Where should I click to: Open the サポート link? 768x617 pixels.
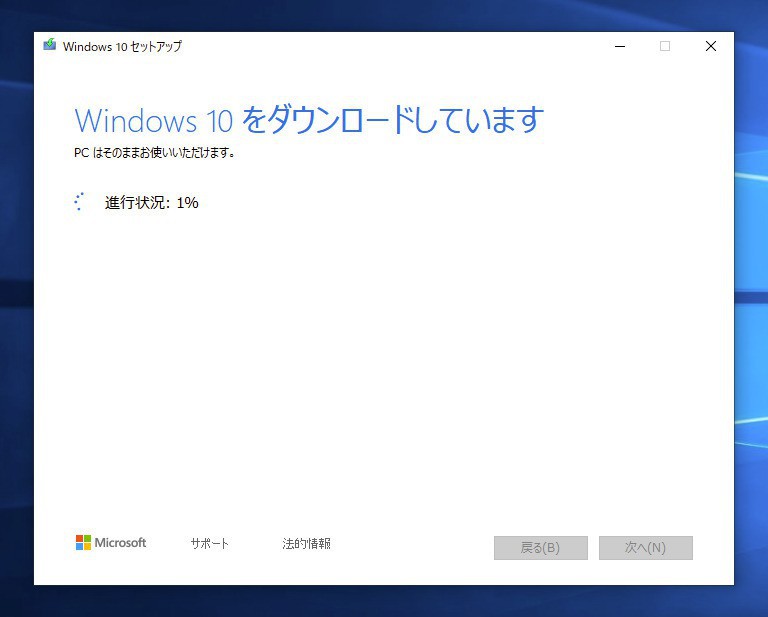[x=210, y=544]
